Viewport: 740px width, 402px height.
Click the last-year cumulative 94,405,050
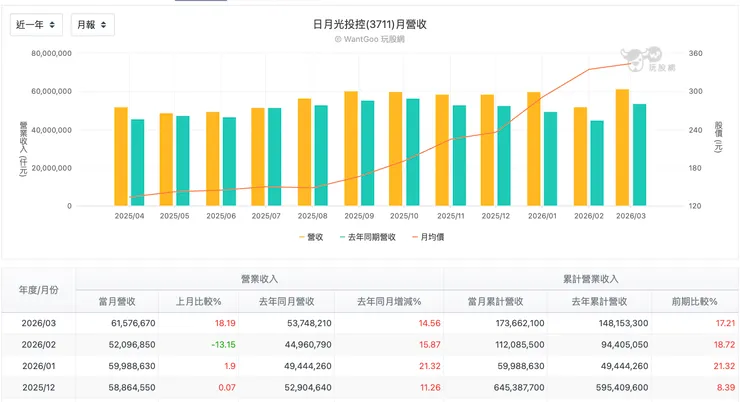coord(625,344)
